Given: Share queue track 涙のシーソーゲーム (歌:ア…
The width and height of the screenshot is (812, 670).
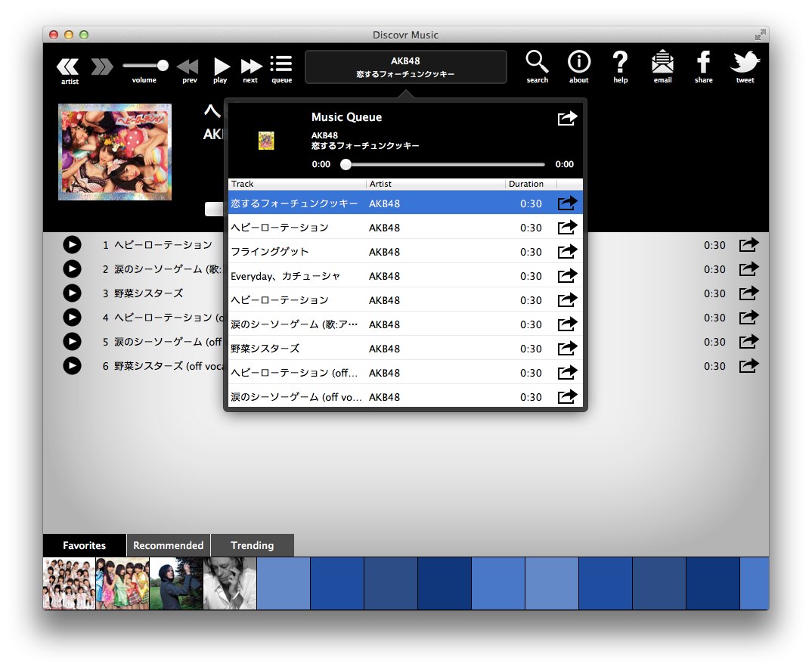Looking at the screenshot, I should [x=567, y=324].
